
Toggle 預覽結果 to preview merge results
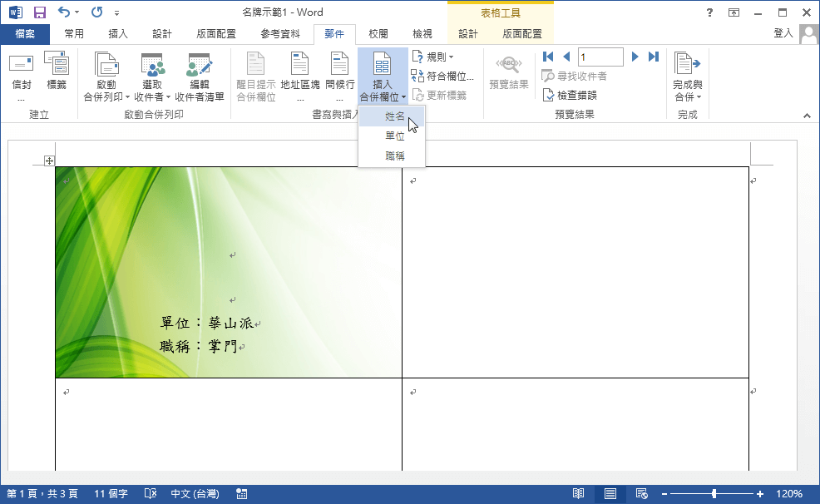(508, 73)
